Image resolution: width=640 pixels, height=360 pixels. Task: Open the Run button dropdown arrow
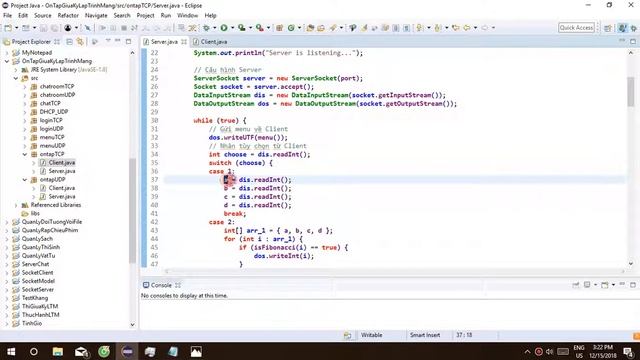click(232, 28)
